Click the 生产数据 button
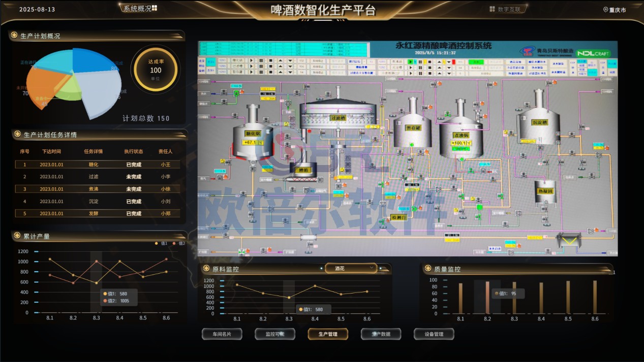The image size is (644, 362). coord(381,334)
